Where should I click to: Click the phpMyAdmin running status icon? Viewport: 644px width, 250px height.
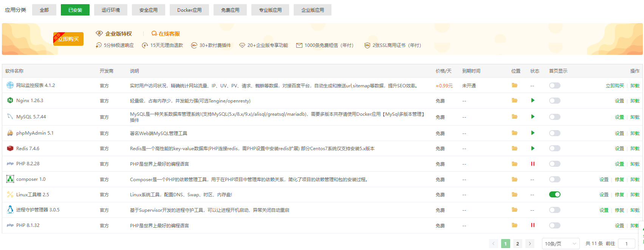click(x=533, y=133)
